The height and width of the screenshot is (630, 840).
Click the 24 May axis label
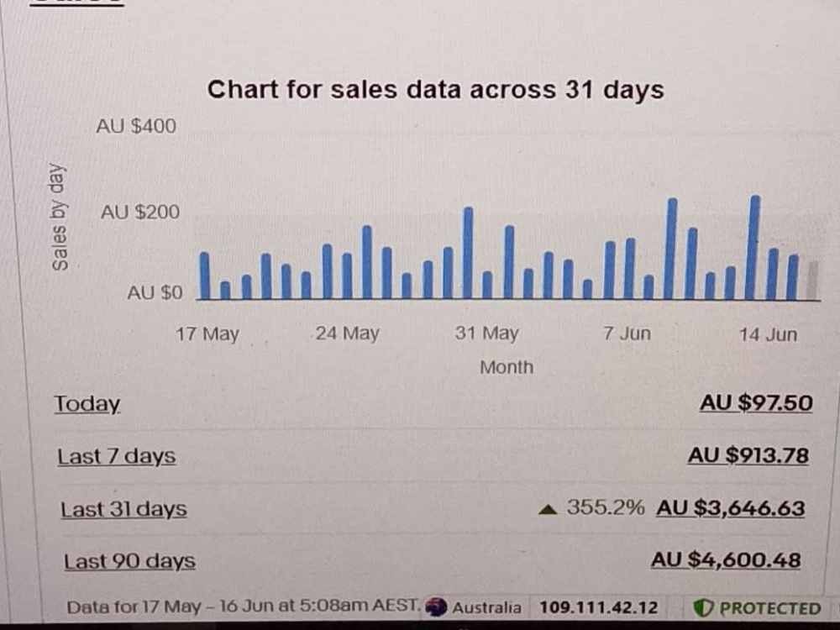pos(347,333)
